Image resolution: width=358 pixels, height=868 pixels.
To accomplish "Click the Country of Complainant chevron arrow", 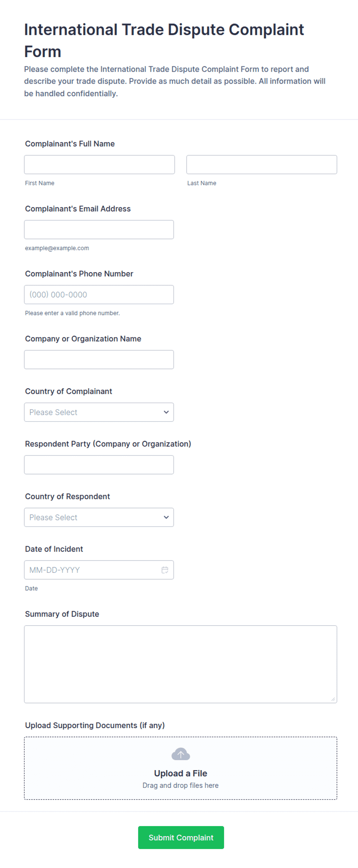I will (166, 412).
